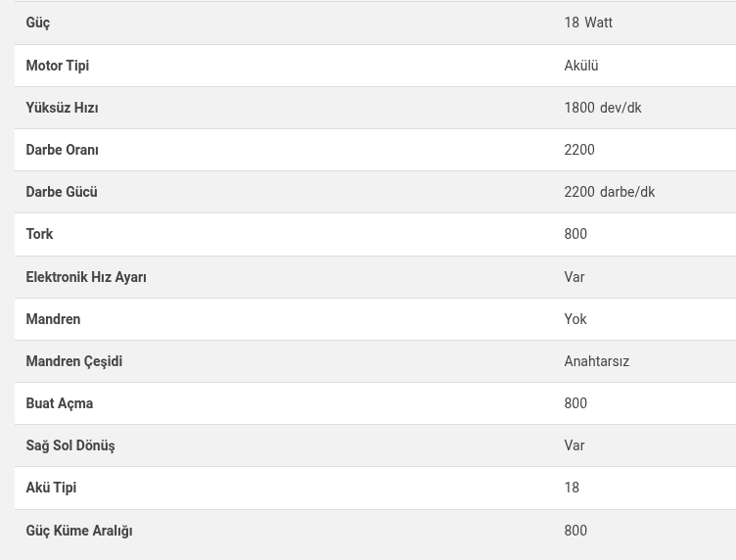The height and width of the screenshot is (560, 736).
Task: Select the Anahtarsız chuck type value
Action: pyautogui.click(x=596, y=361)
